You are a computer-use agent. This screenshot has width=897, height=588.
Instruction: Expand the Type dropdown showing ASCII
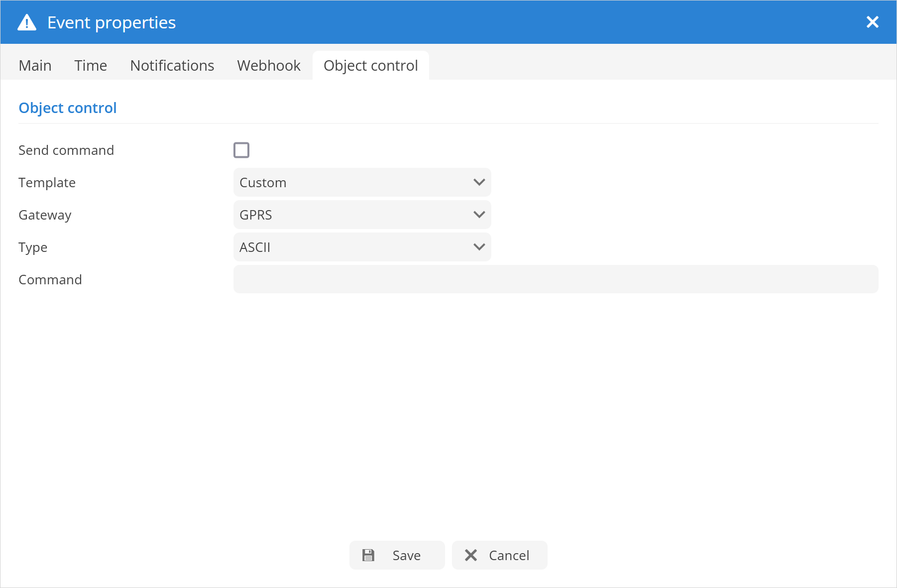pos(362,247)
